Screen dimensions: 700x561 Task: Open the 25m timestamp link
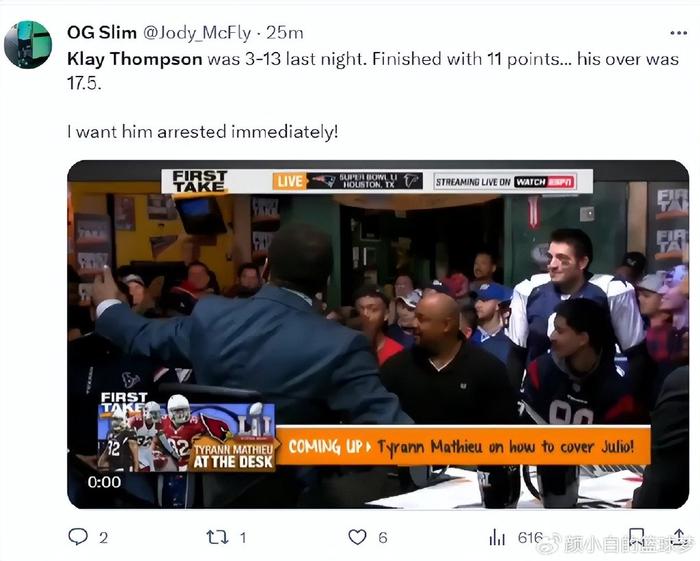click(x=284, y=33)
